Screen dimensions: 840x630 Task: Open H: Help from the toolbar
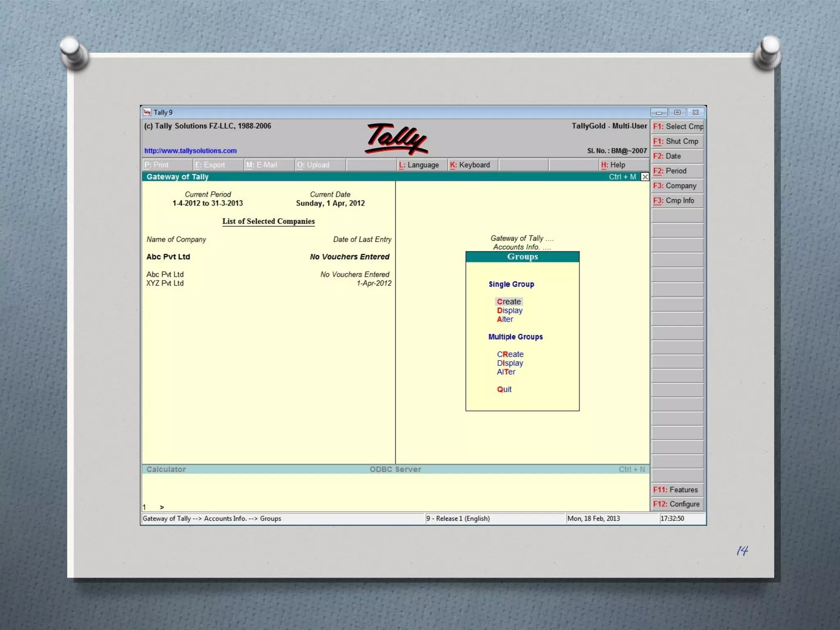[613, 165]
